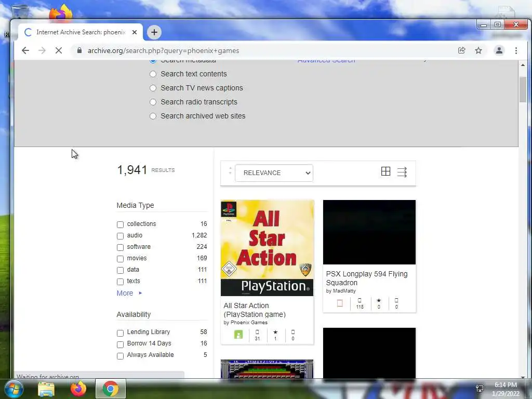Open a new browser tab
Image resolution: width=532 pixels, height=399 pixels.
(154, 32)
